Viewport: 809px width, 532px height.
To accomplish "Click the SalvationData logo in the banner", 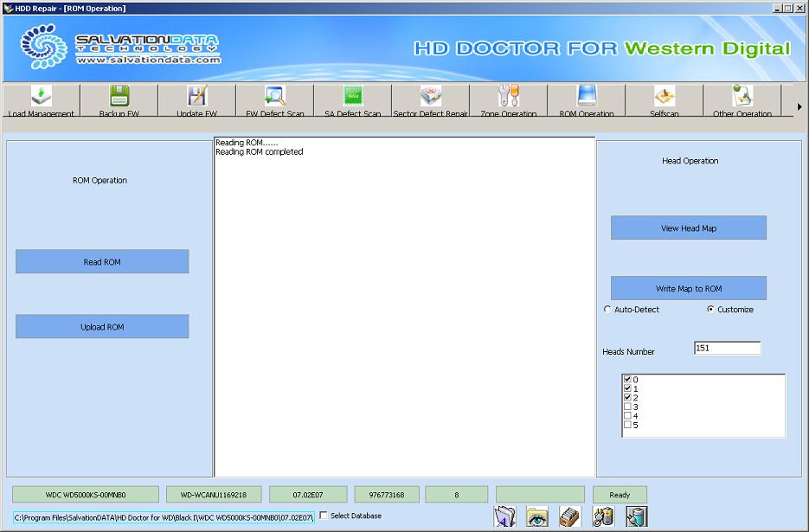I will click(43, 46).
